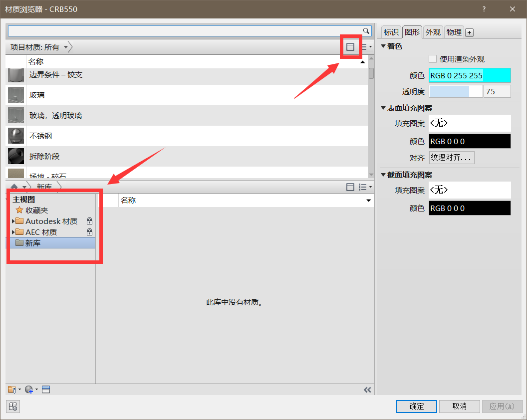Adjust the 透明度 slider

coord(456,91)
